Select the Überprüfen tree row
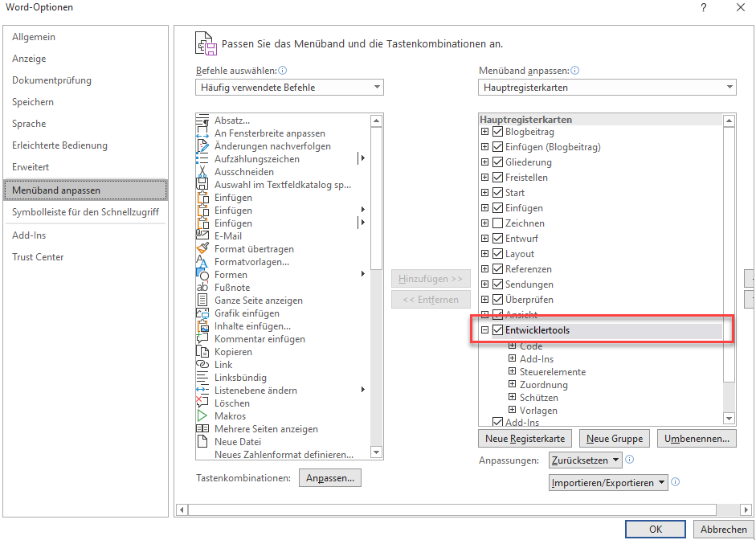The image size is (756, 540). (601, 300)
